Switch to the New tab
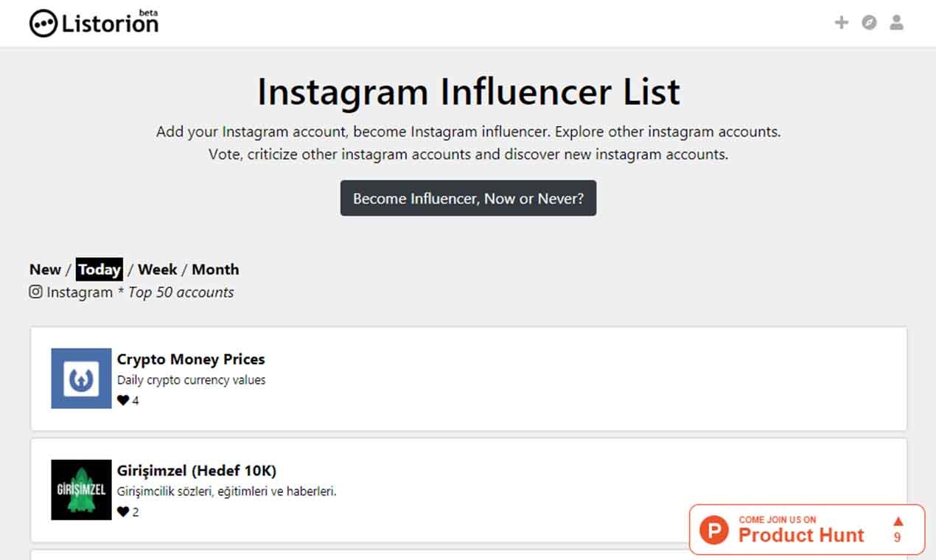This screenshot has height=560, width=936. [45, 270]
